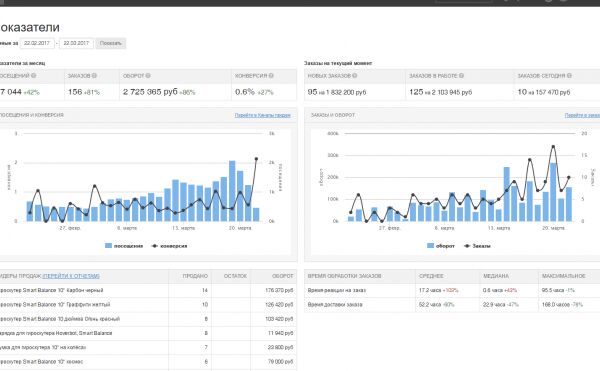The width and height of the screenshot is (600, 371).
Task: Click the blue посещения legend color square
Action: 108,246
